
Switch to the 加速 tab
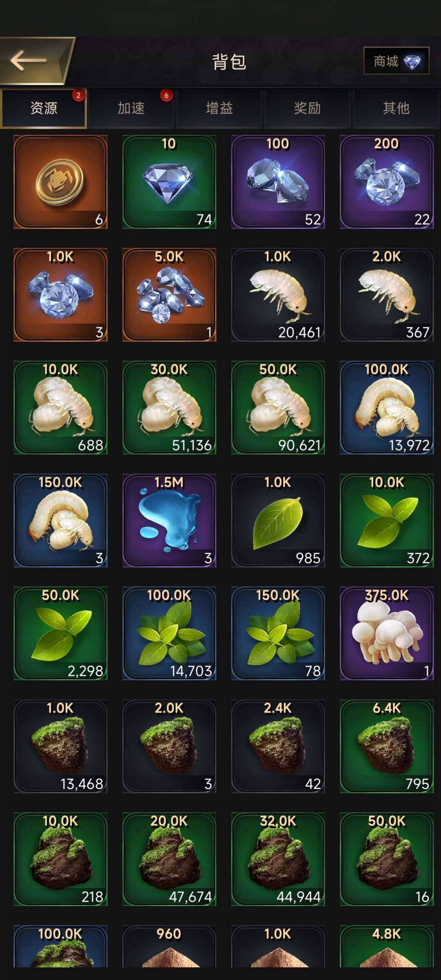131,108
